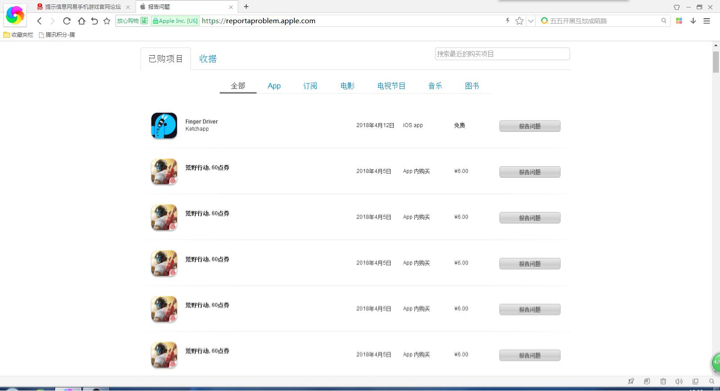Click the purchase search input field

pyautogui.click(x=502, y=54)
